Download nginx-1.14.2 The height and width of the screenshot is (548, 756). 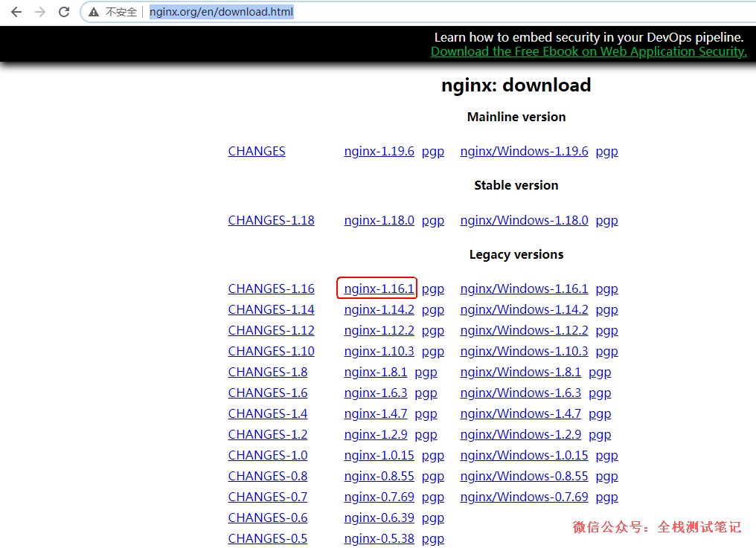pos(379,309)
